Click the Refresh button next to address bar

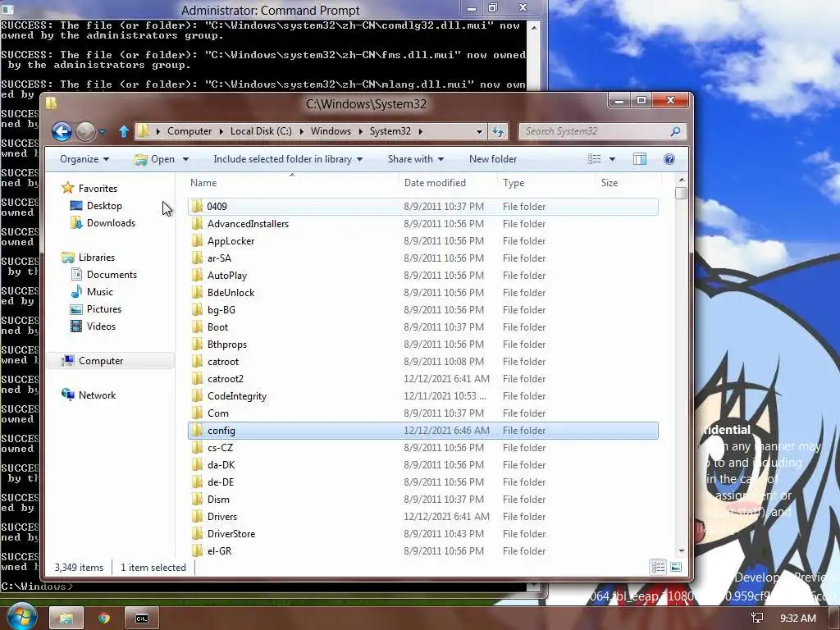pos(498,131)
